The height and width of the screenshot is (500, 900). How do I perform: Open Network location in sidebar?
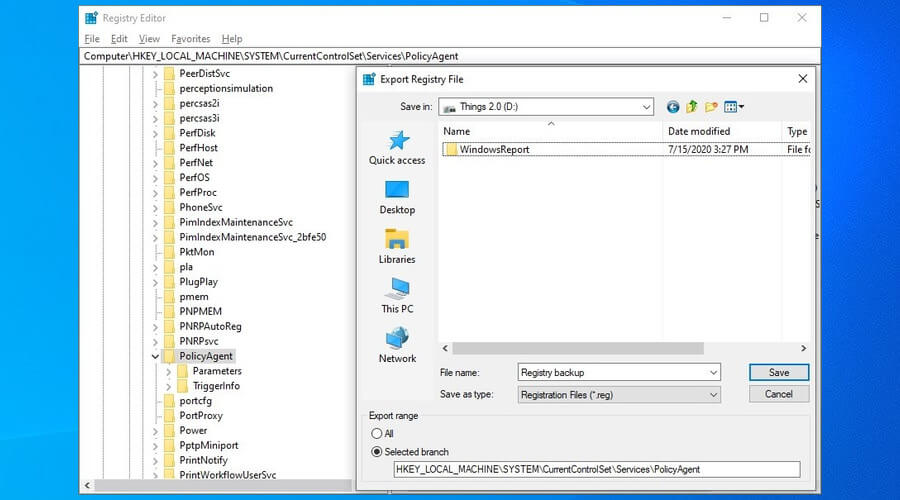[397, 346]
